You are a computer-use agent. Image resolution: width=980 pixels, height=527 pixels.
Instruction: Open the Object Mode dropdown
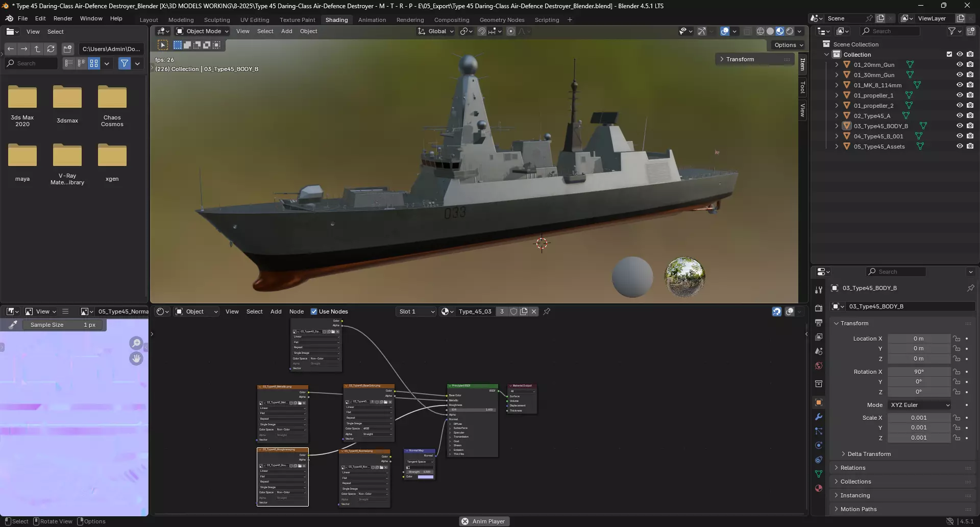click(202, 31)
